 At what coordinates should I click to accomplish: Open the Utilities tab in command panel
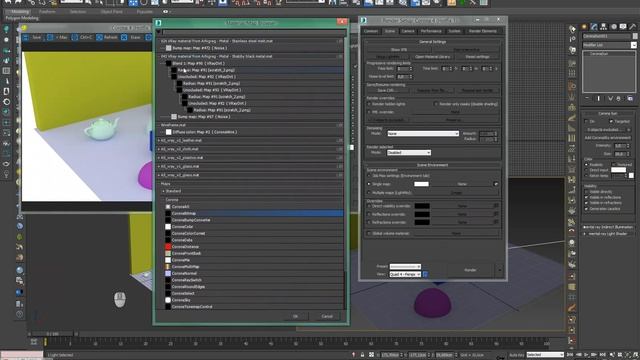click(x=632, y=27)
